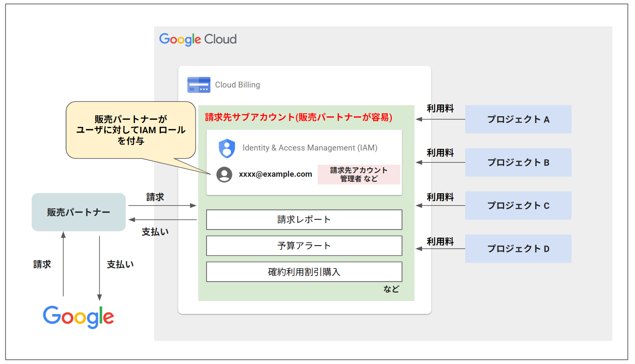Click the 請求先アカウント管理者 role label
The image size is (635, 364).
point(359,175)
